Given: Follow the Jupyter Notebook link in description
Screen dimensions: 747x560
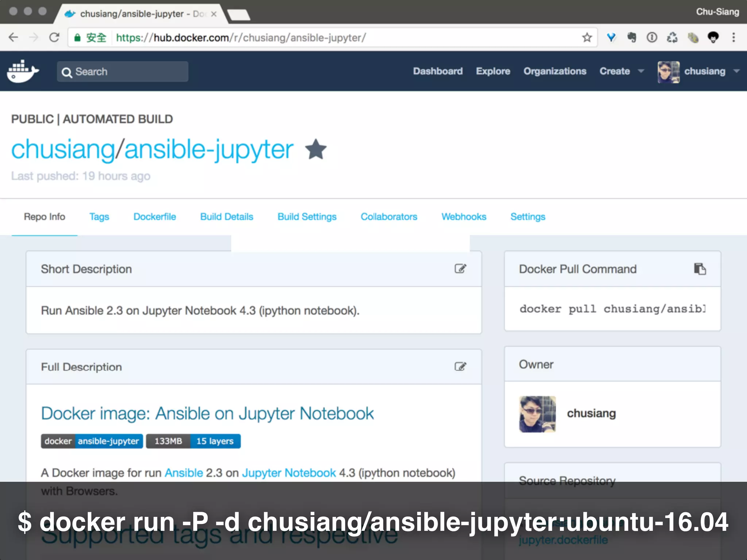Looking at the screenshot, I should [289, 473].
